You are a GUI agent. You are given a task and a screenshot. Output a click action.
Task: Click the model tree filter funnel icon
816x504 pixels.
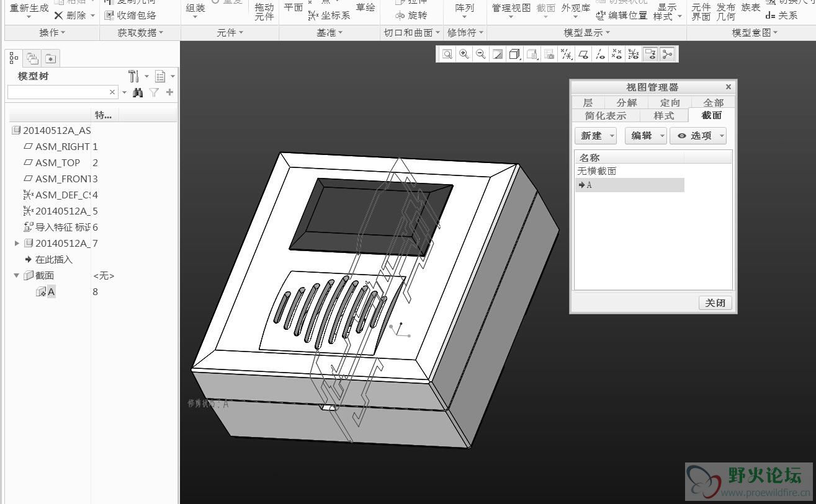(154, 92)
